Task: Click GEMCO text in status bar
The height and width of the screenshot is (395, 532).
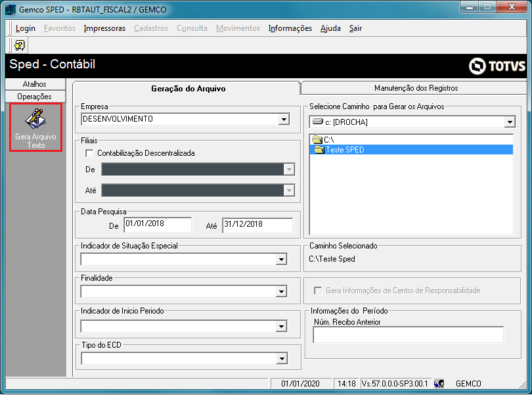Action: [468, 384]
